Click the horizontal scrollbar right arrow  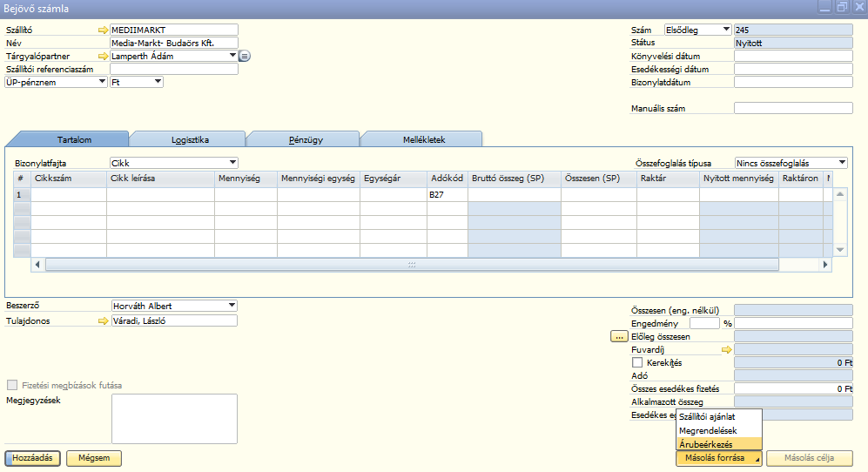(x=825, y=265)
